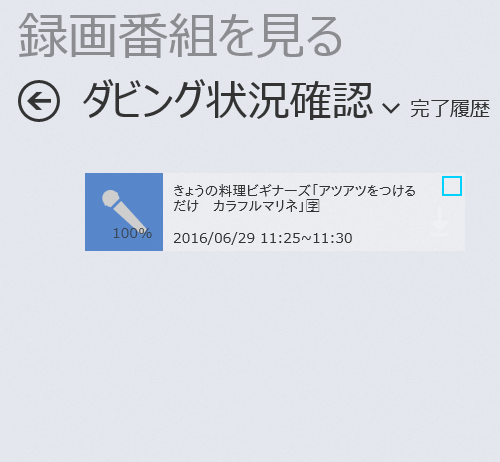Click the faint download arrow icon
This screenshot has width=500, height=462.
point(440,221)
